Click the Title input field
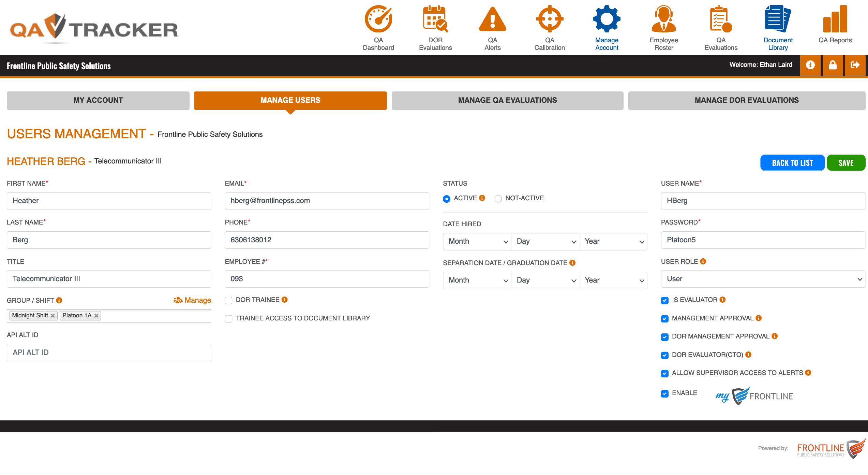Viewport: 868px width, 475px height. coord(109,279)
